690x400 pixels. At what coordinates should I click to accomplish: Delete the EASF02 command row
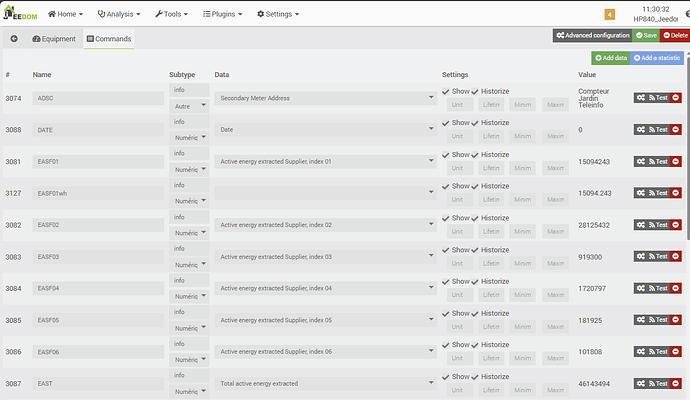pos(676,225)
